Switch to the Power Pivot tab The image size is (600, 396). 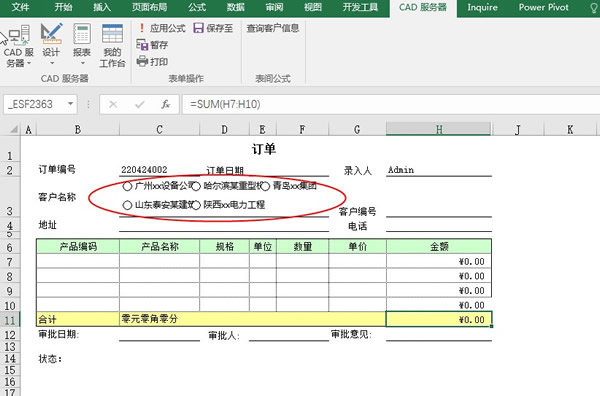(x=543, y=7)
